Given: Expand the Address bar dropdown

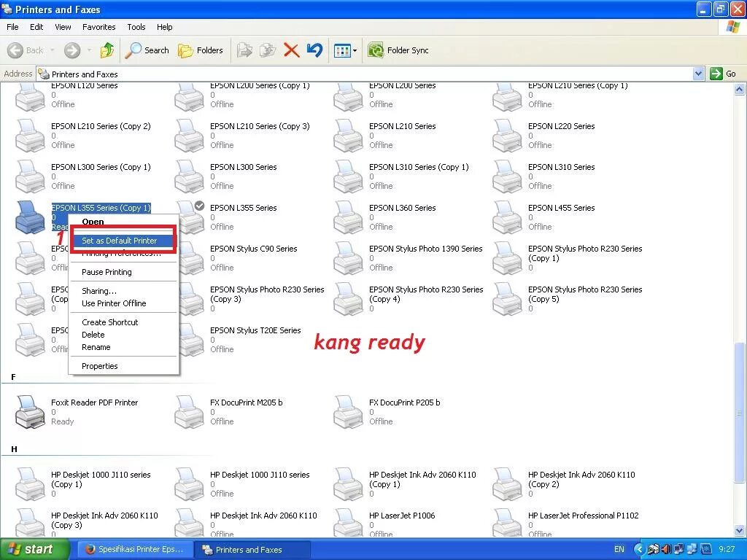Looking at the screenshot, I should pyautogui.click(x=698, y=74).
